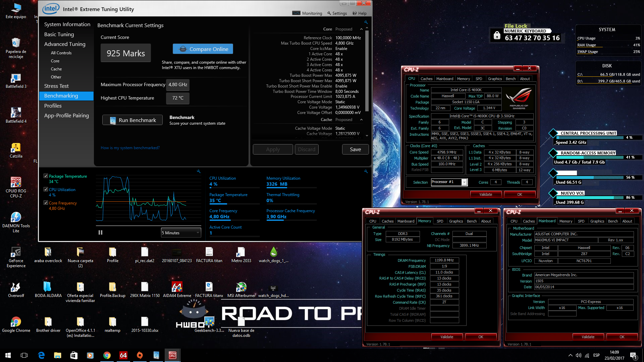This screenshot has height=362, width=644.
Task: Switch to Caches tab in top CPU-Z
Action: [x=426, y=79]
